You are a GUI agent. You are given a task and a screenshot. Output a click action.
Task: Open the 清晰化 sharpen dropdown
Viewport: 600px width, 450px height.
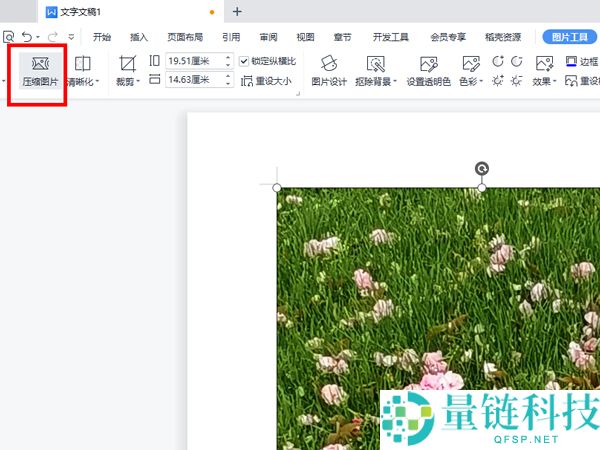coord(83,82)
